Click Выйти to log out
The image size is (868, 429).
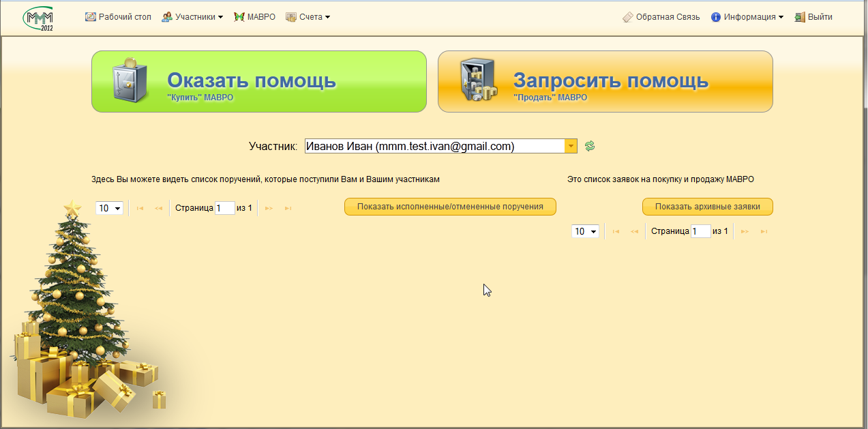[x=813, y=17]
